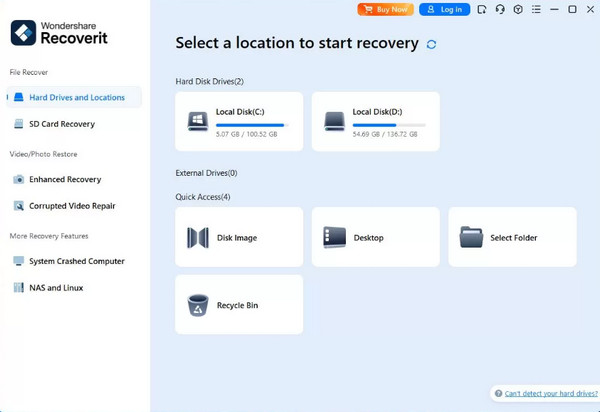Click Local Disk(D:) usage bar

click(x=389, y=125)
